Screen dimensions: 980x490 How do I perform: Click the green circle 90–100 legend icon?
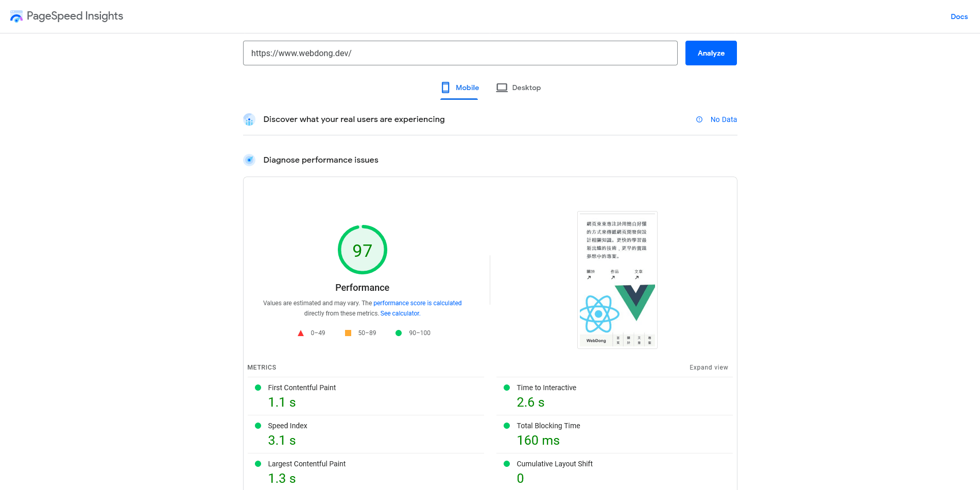tap(399, 333)
